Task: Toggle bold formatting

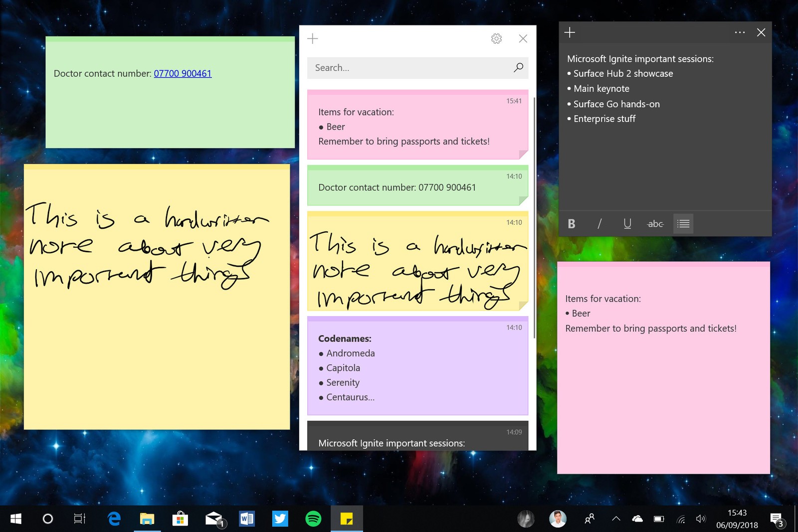Action: (572, 224)
